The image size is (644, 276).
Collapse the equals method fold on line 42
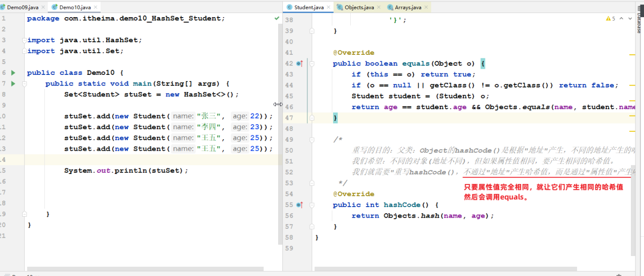pos(312,64)
